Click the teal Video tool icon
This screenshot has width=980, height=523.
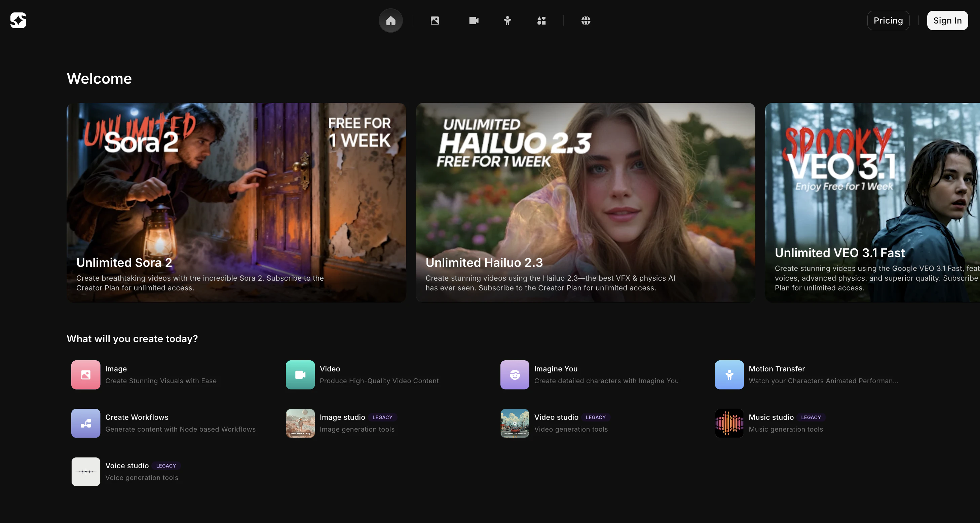300,375
